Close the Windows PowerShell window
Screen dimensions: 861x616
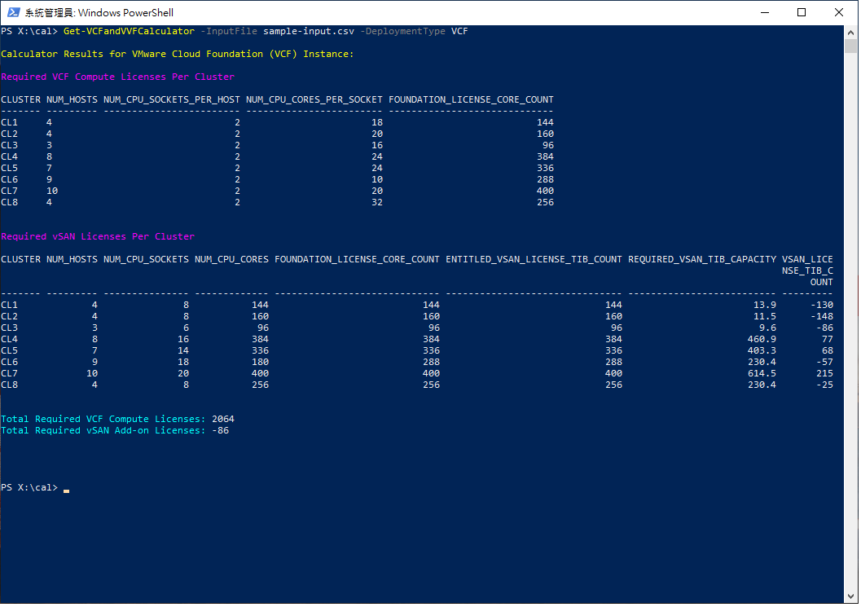click(x=839, y=13)
